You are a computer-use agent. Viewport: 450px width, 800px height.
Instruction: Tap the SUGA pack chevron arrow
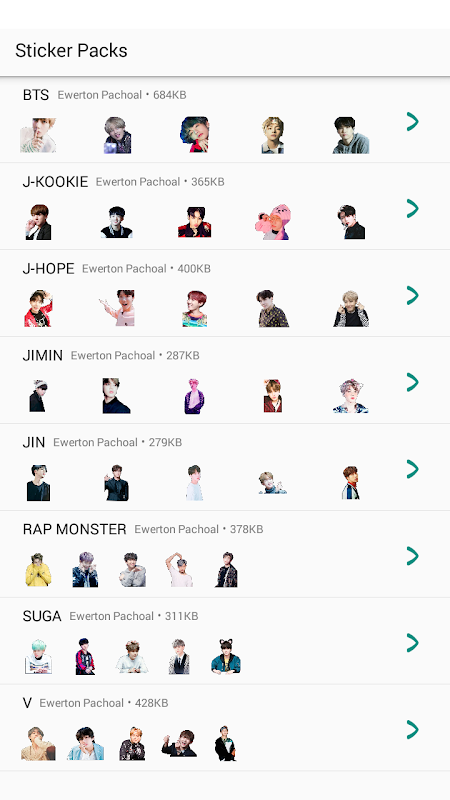click(x=412, y=643)
